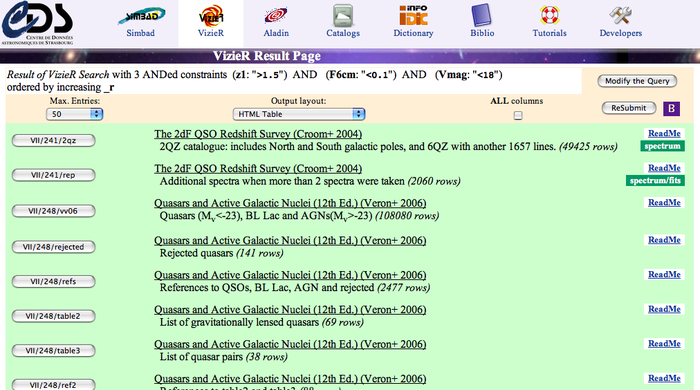Click the green spectrum tag
Screen dimensions: 700x390
click(662, 146)
